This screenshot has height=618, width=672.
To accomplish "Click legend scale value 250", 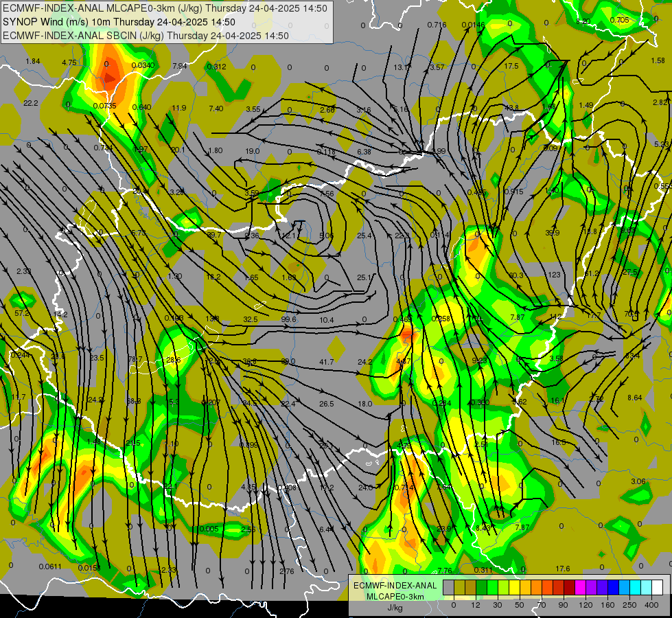I will (x=629, y=605).
